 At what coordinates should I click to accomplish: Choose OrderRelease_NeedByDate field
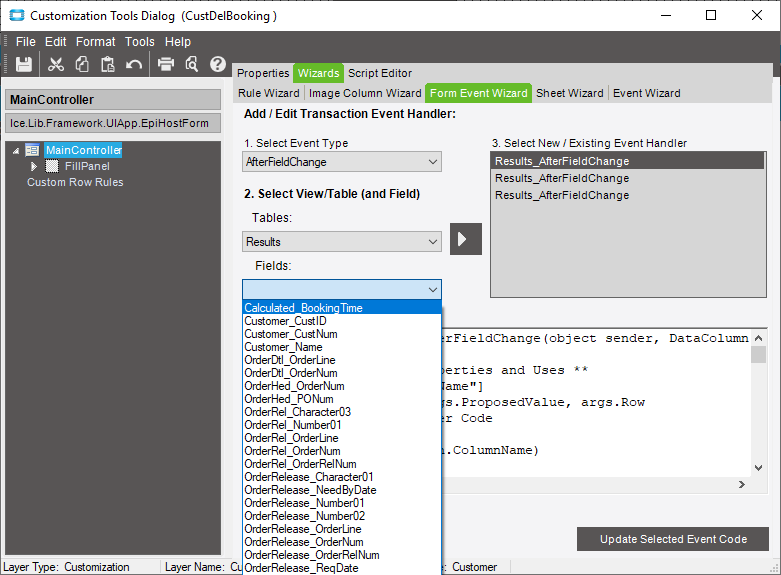pos(342,490)
